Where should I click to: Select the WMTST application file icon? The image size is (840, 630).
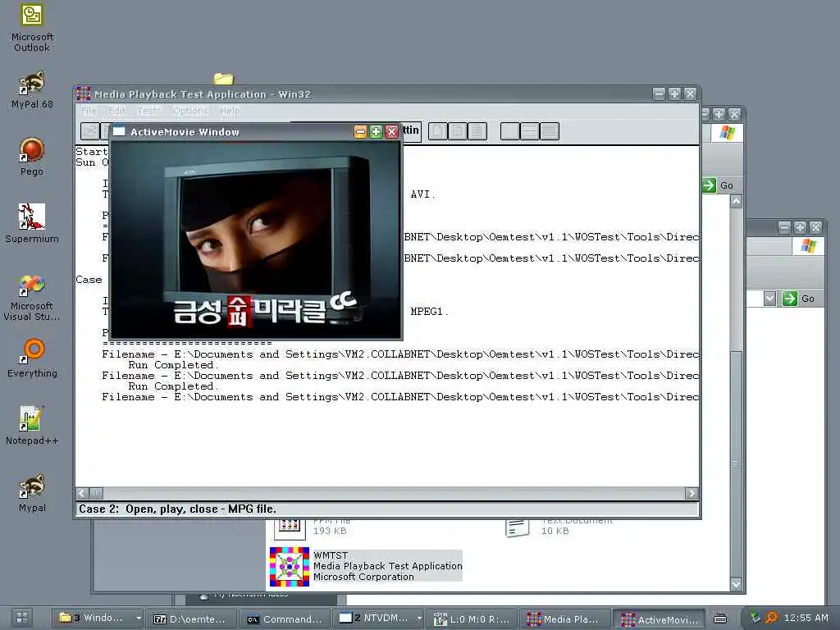[290, 566]
